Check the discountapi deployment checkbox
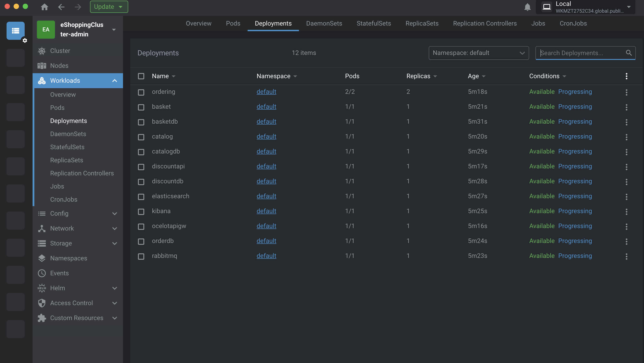The image size is (644, 363). [x=141, y=167]
